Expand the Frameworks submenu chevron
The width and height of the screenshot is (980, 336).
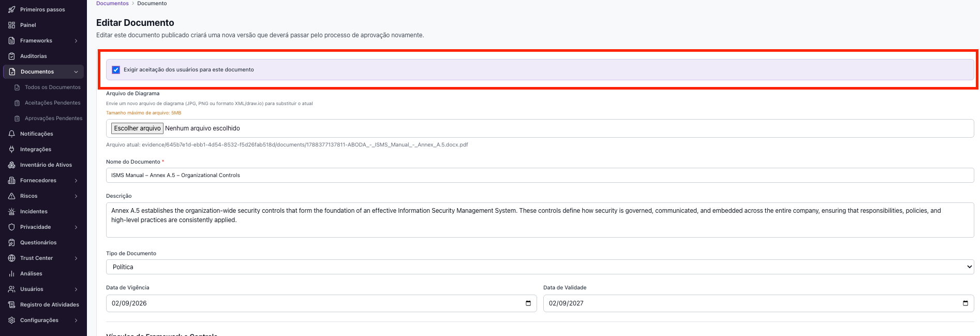pyautogui.click(x=76, y=41)
